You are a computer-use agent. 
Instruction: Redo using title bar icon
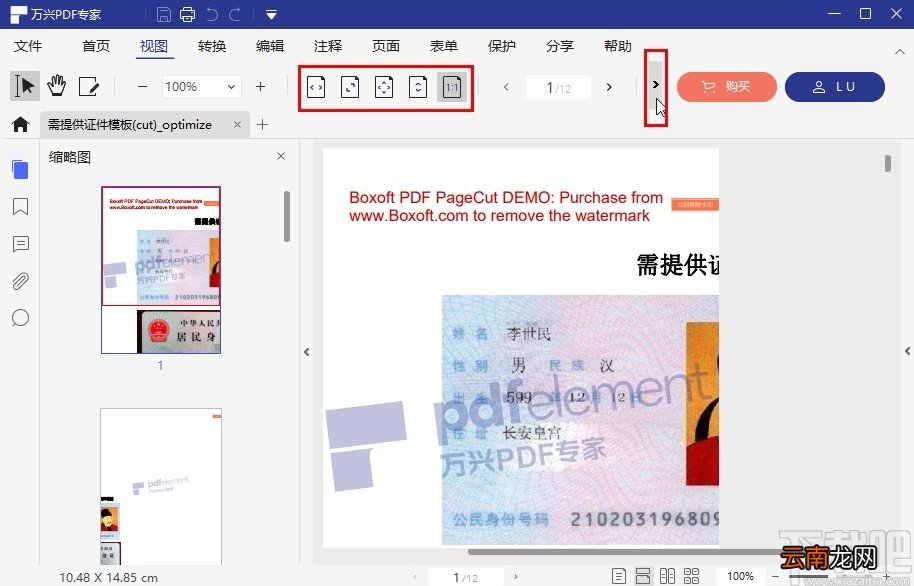[x=235, y=14]
